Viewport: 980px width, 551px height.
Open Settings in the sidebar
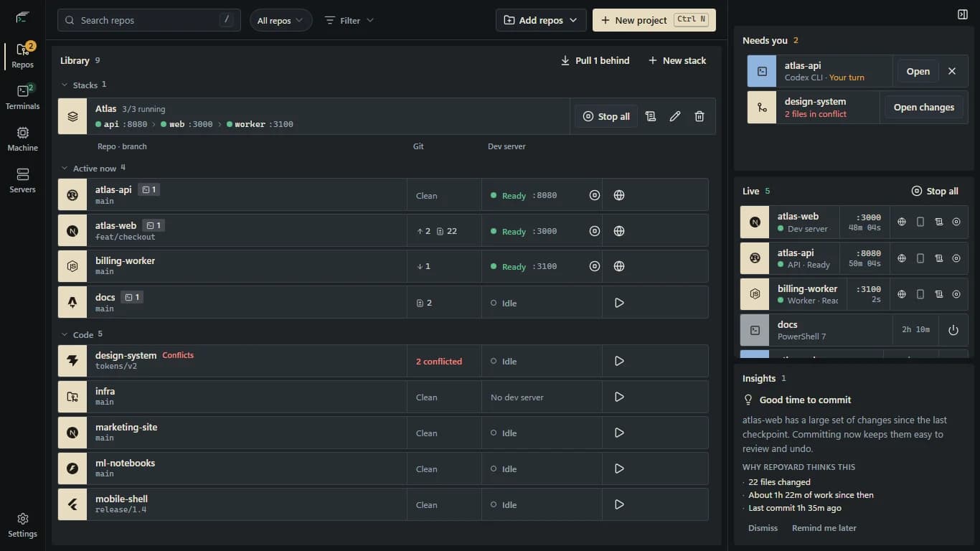coord(22,525)
